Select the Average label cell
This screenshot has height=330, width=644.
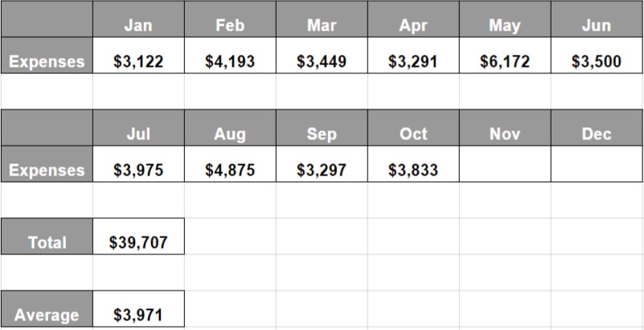tap(47, 308)
